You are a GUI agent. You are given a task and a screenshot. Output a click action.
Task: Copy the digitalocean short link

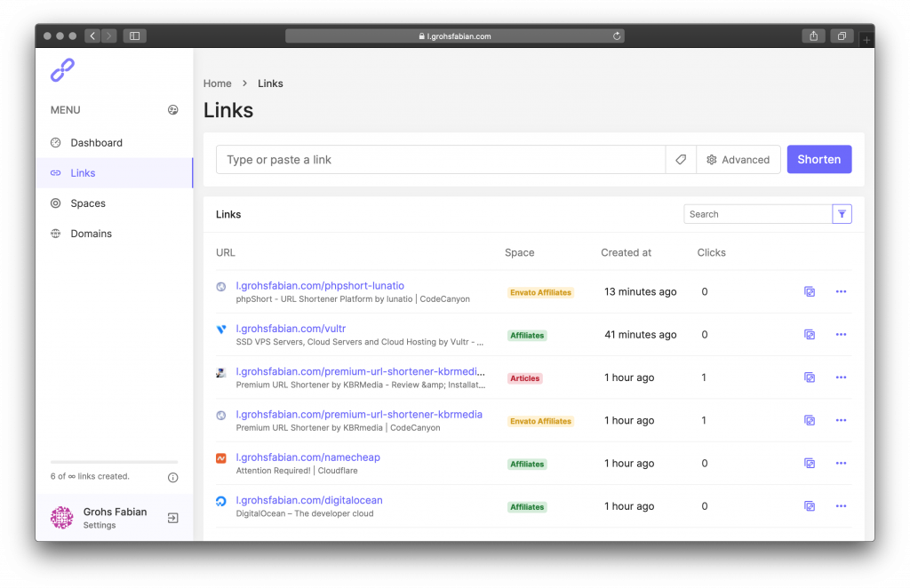point(810,506)
